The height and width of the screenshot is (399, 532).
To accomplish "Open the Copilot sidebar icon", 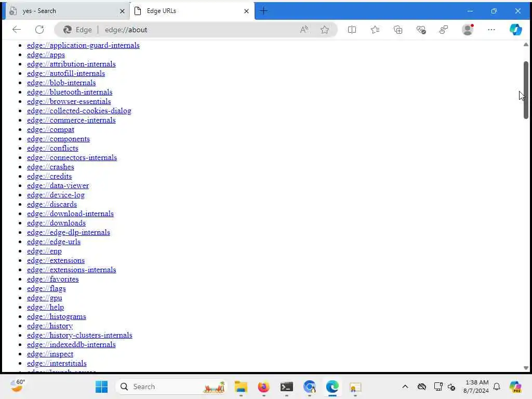I will (x=516, y=30).
